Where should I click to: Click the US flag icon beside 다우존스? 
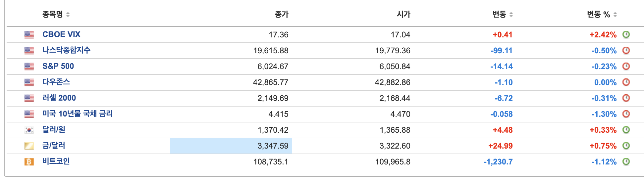tap(29, 82)
